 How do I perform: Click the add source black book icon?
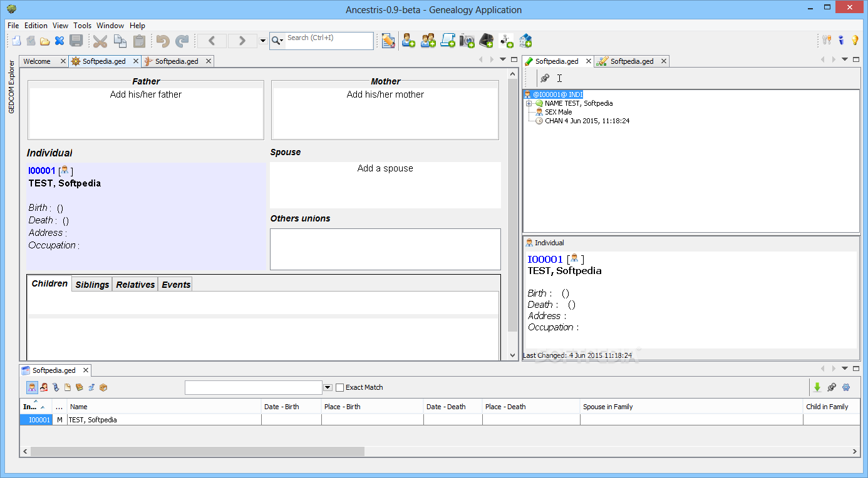click(x=486, y=41)
